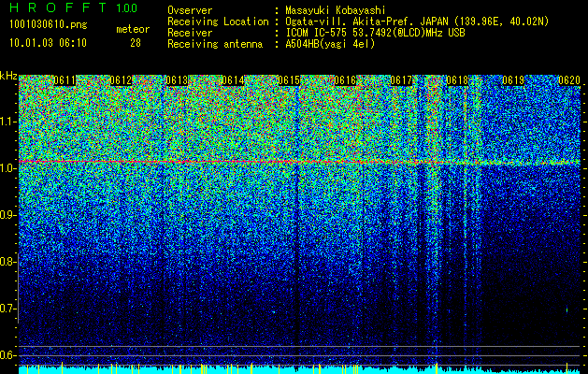Click the Receiver field label
Viewport: 588px width, 374px height.
[190, 33]
